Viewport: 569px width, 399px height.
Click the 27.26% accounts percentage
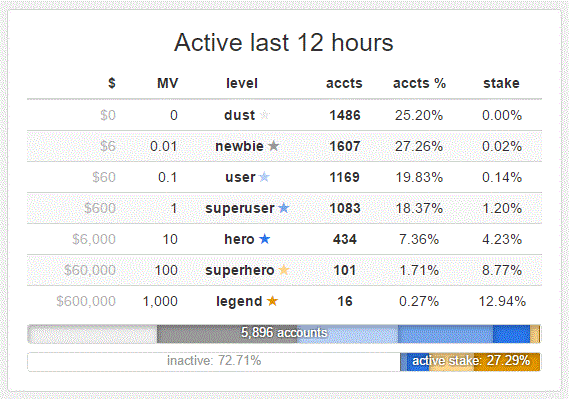(419, 146)
